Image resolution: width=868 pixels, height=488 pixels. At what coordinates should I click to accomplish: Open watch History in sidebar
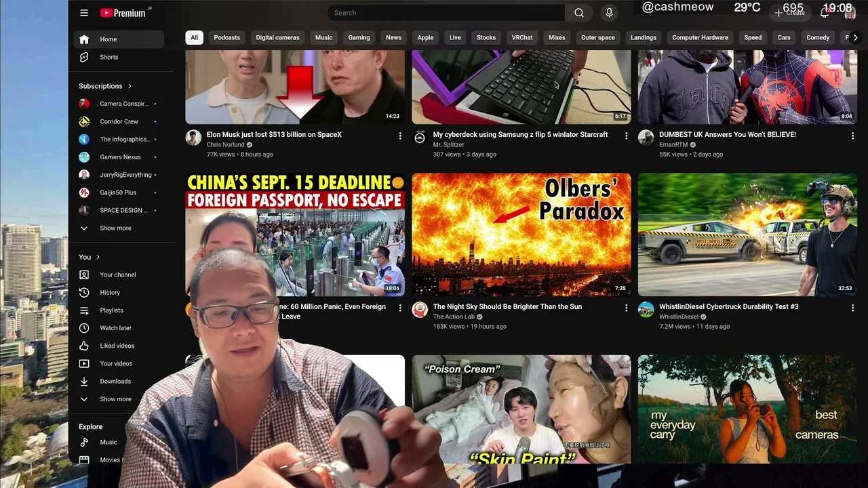pyautogui.click(x=119, y=292)
